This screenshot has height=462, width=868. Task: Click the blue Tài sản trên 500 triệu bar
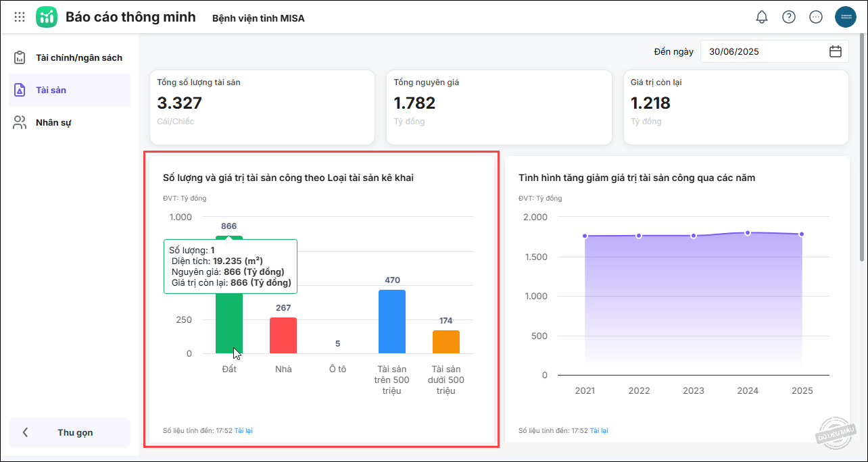coord(392,322)
